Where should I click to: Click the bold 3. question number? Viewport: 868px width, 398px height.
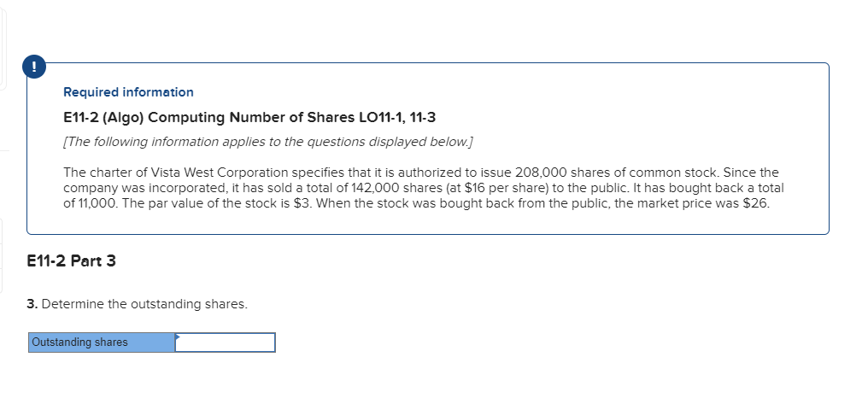[32, 304]
